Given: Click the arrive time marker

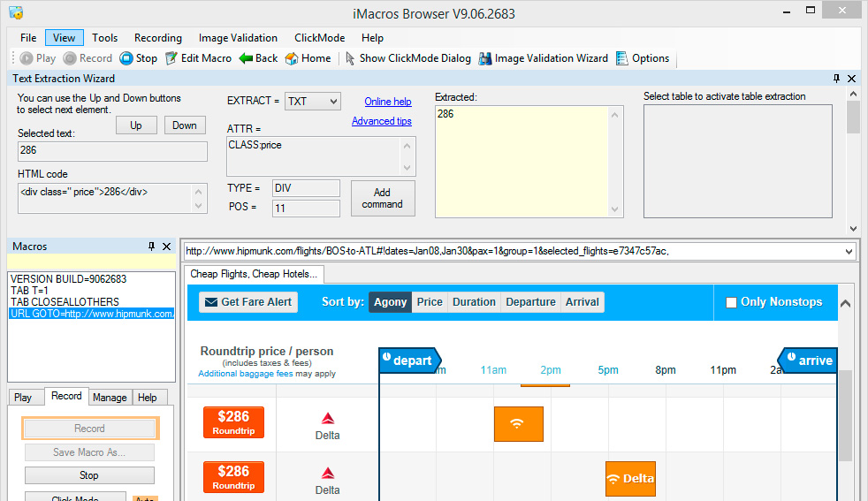Looking at the screenshot, I should click(x=808, y=361).
